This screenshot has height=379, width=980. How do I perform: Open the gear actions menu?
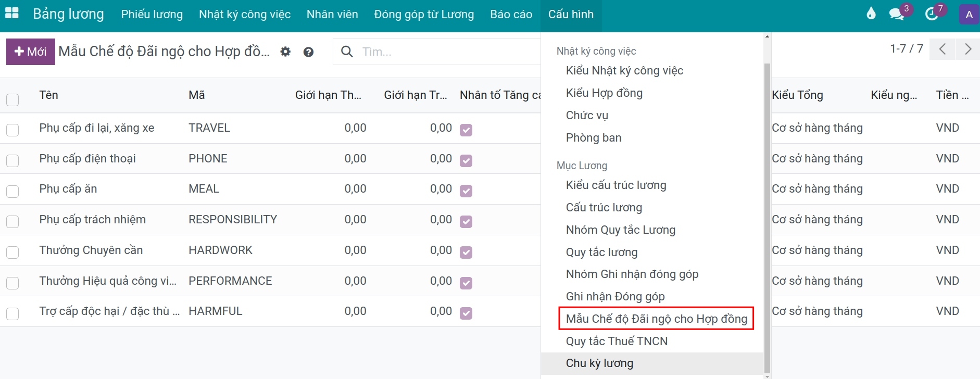tap(285, 52)
